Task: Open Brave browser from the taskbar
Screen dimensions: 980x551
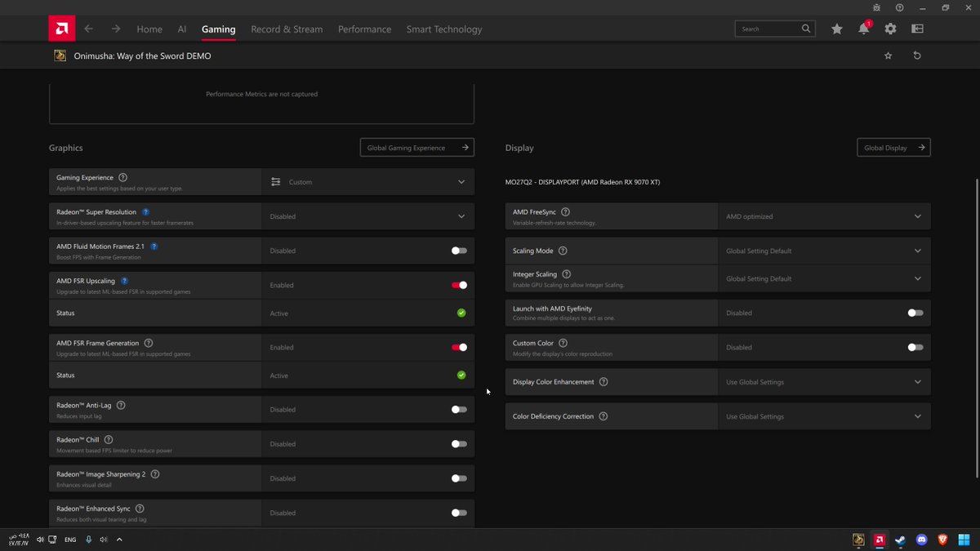Action: (943, 540)
